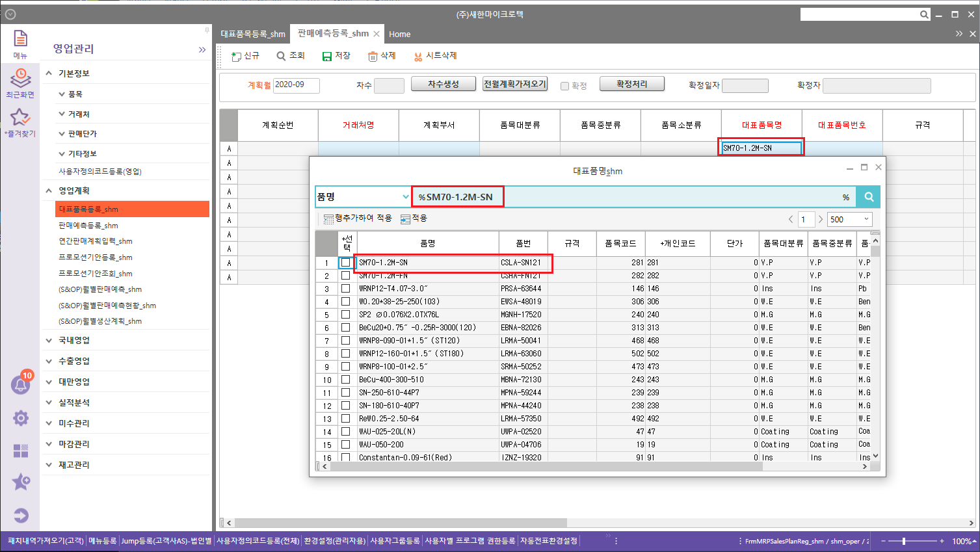Click the teal search magnifier in 대표품명 popup

[x=869, y=196]
